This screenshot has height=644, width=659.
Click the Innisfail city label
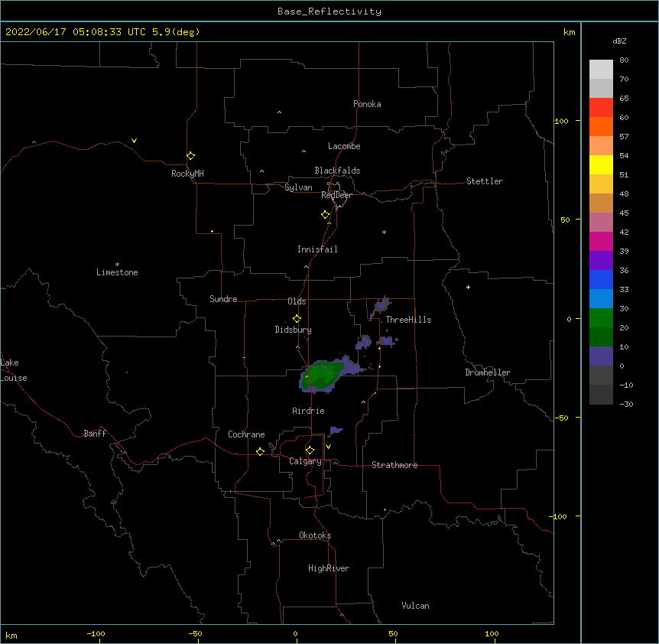(317, 249)
